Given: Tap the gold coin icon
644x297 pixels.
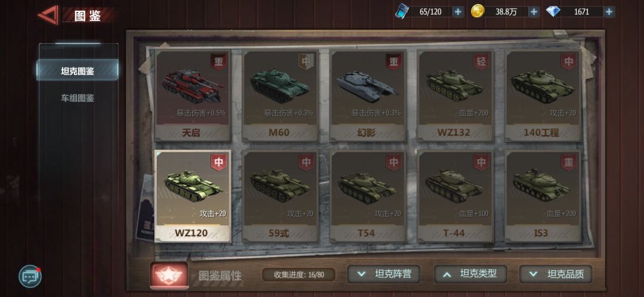Looking at the screenshot, I should (478, 11).
